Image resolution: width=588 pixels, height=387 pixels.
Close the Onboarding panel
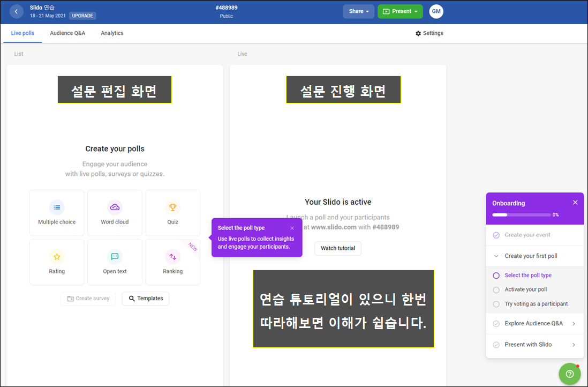point(575,203)
